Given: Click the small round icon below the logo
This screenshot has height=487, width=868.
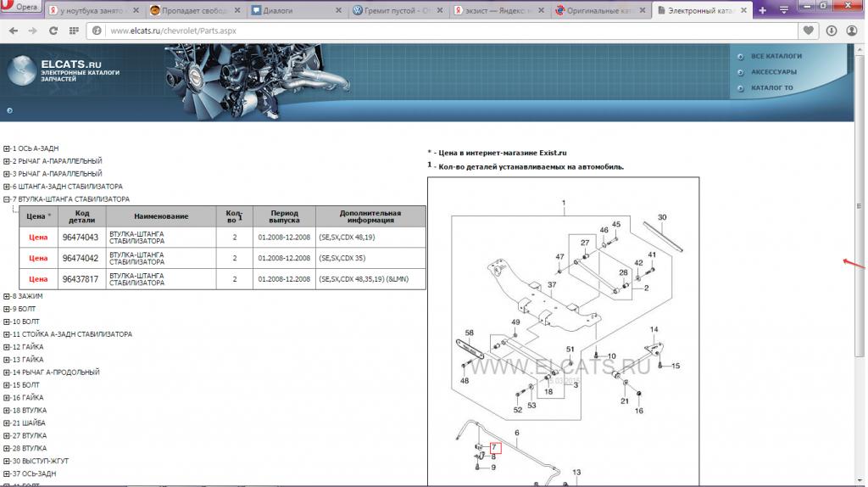Looking at the screenshot, I should [x=9, y=110].
